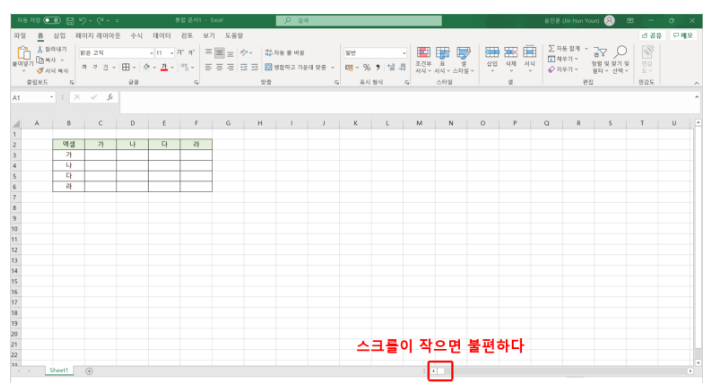The image size is (713, 388).
Task: Decrease decimal places
Action: (x=402, y=67)
